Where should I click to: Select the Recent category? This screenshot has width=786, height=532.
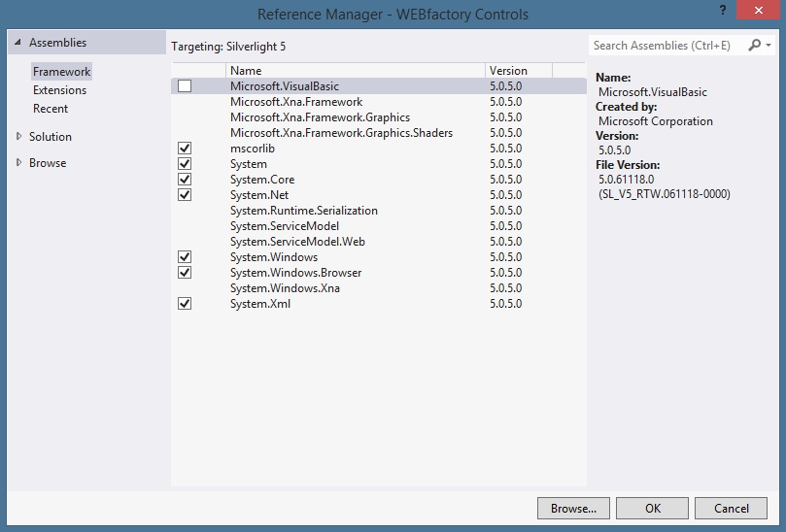coord(51,109)
